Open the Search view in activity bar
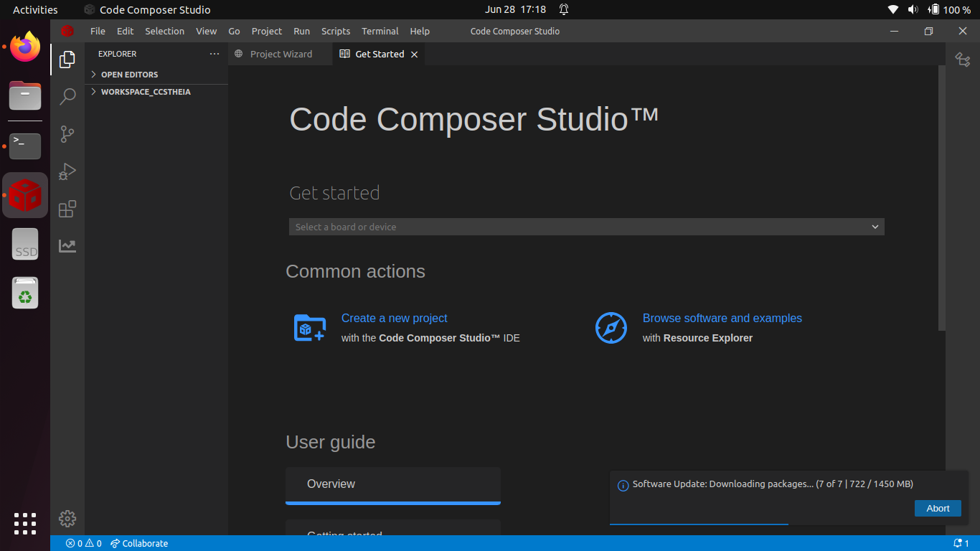 pyautogui.click(x=67, y=96)
